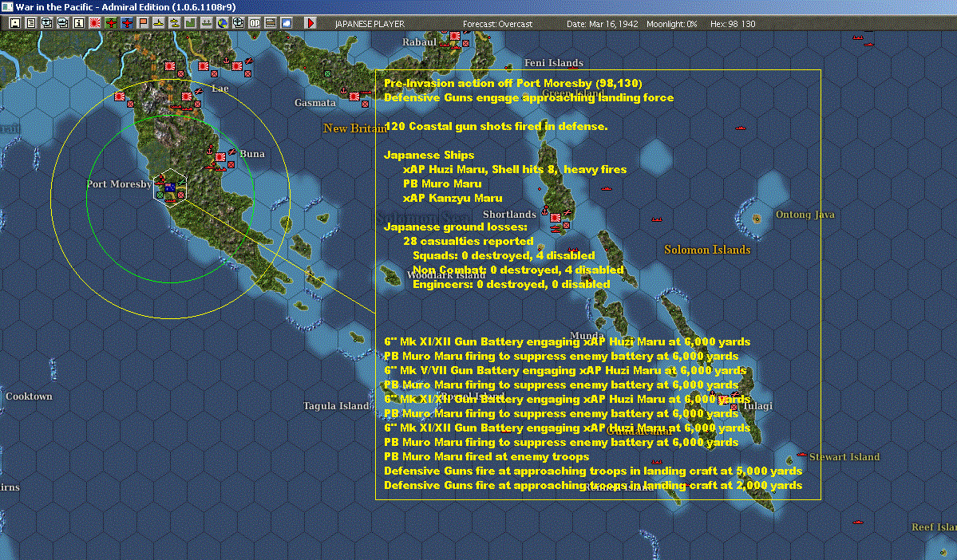Click the airfield icon right of Buna base

[232, 151]
